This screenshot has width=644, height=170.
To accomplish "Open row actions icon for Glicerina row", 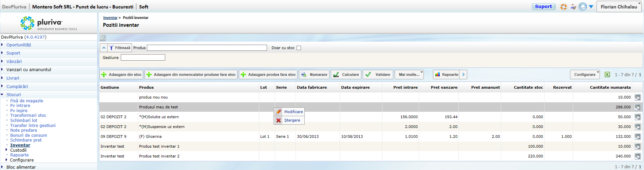I will [x=638, y=136].
